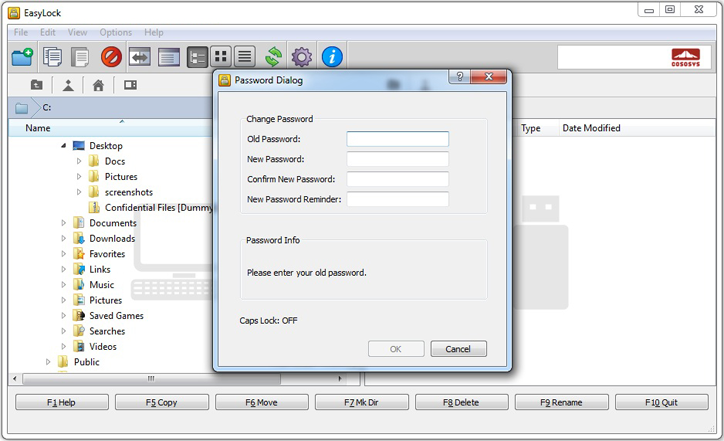Open the Edit menu

48,32
